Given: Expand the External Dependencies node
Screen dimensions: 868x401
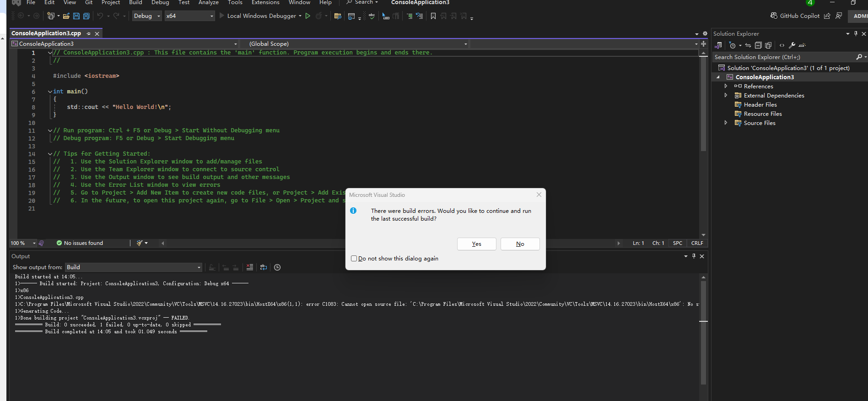Looking at the screenshot, I should click(x=726, y=95).
